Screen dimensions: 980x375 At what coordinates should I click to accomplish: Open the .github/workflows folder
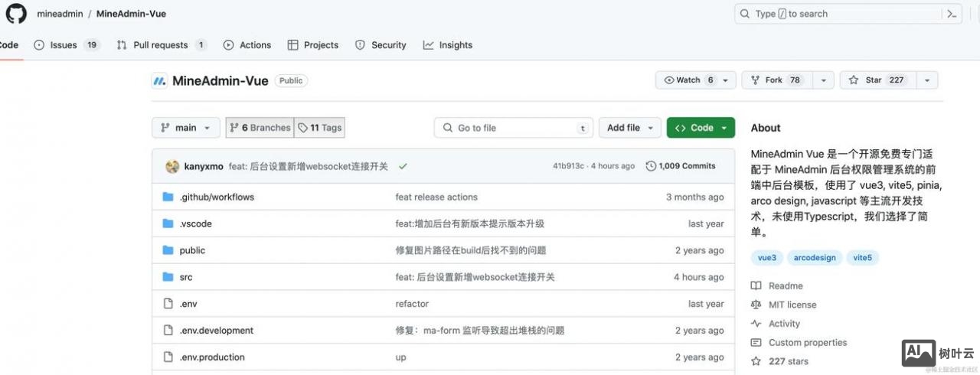tap(216, 197)
